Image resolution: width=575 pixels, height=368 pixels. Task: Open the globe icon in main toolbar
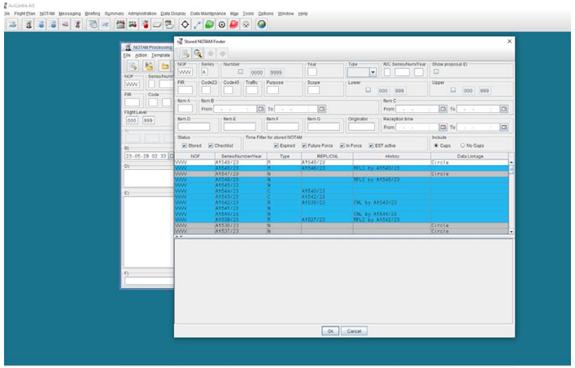[261, 25]
